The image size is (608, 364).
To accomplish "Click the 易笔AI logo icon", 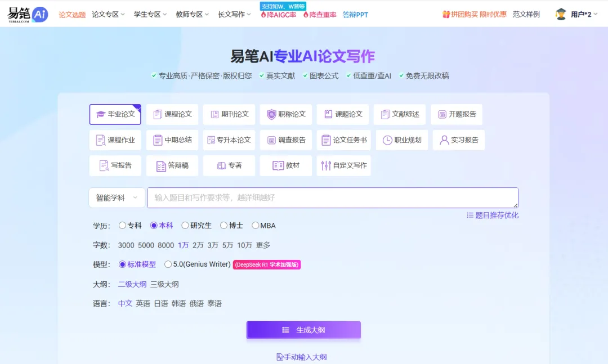I will click(x=28, y=15).
